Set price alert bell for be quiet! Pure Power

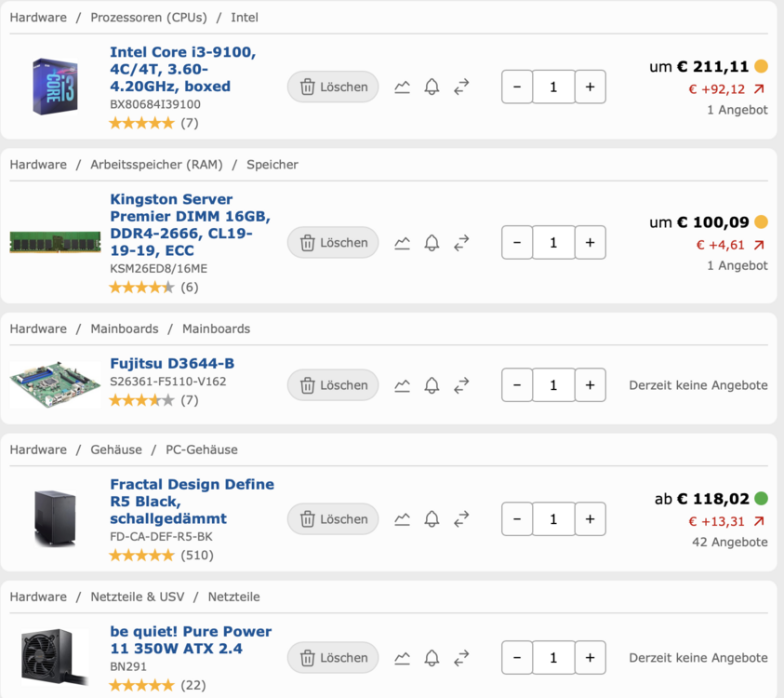pyautogui.click(x=432, y=657)
